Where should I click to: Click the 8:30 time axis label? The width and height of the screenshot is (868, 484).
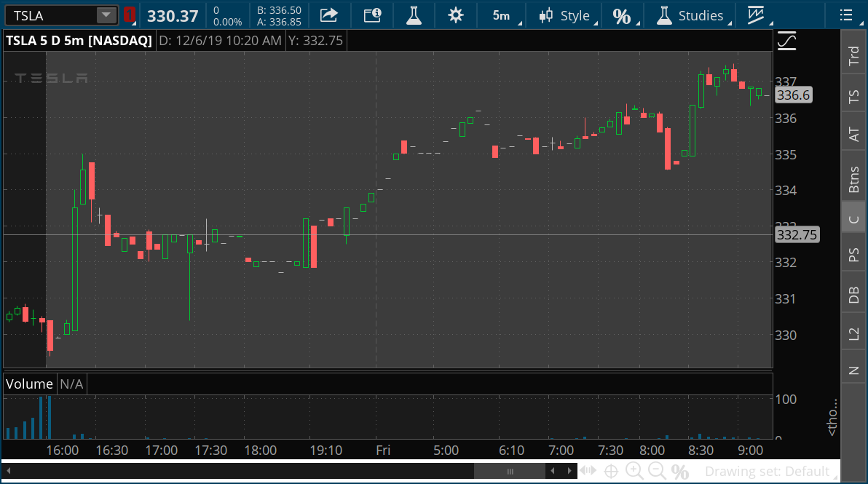pos(701,451)
